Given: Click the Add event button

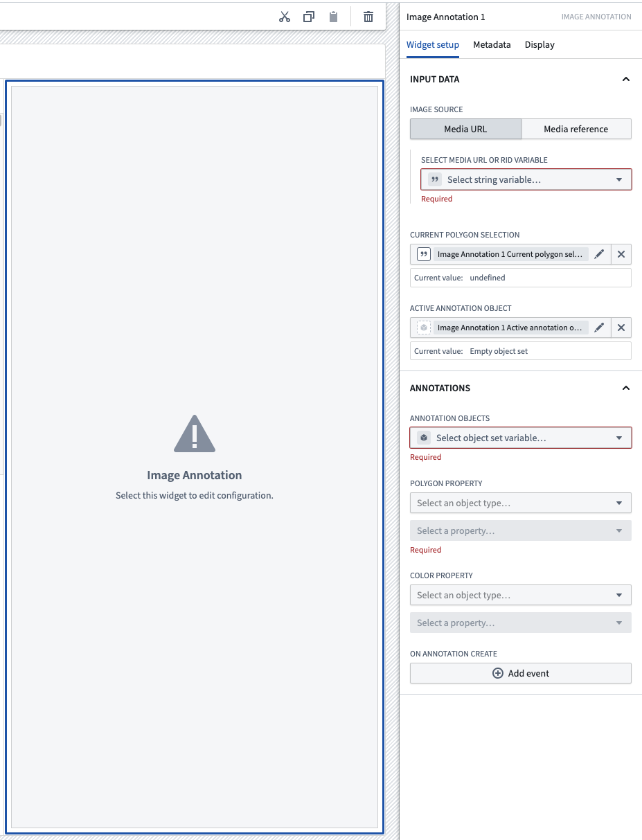Looking at the screenshot, I should (x=521, y=673).
